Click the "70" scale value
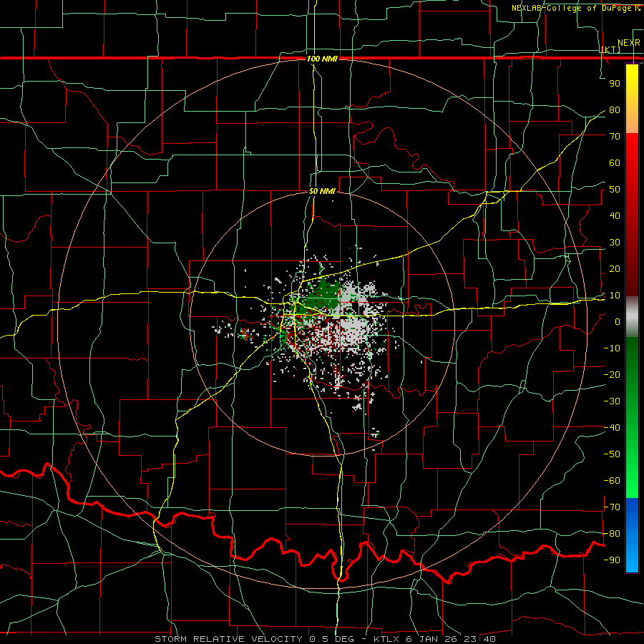 [615, 137]
